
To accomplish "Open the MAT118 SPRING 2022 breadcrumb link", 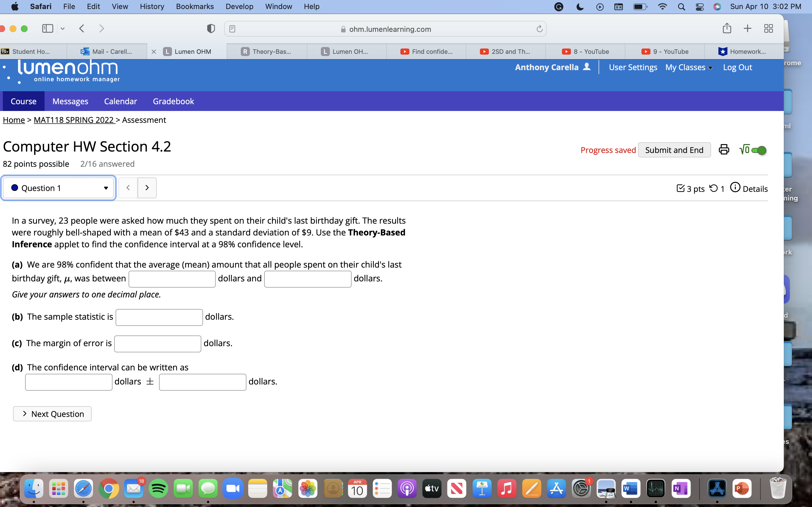I will coord(74,120).
